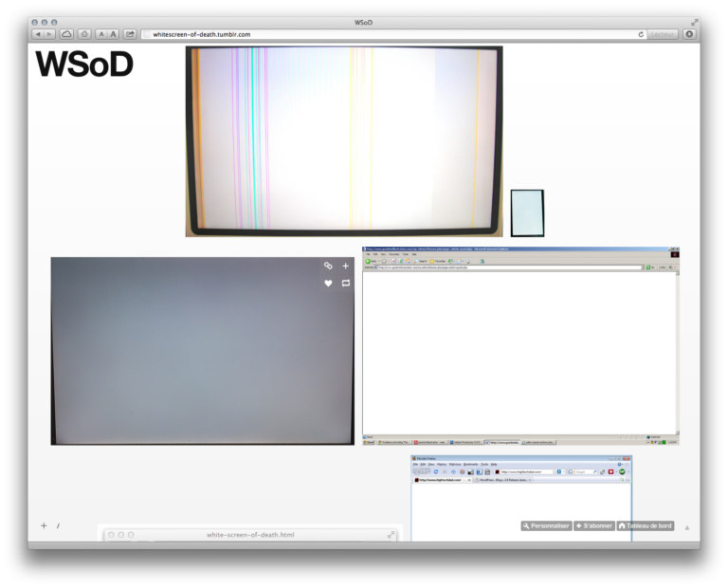Click the Personnaliser button
728x588 pixels.
[546, 525]
